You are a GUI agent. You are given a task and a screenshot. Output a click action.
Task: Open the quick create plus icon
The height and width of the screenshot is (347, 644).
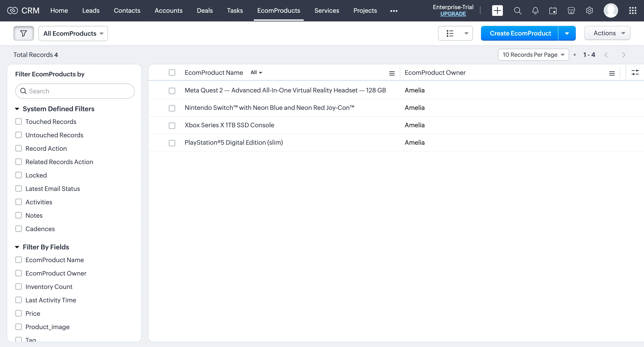(497, 10)
